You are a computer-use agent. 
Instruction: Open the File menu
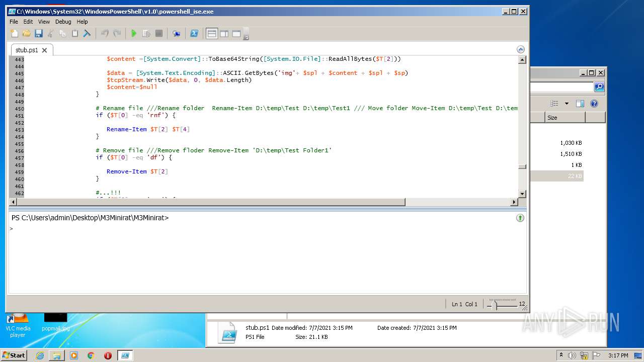14,22
